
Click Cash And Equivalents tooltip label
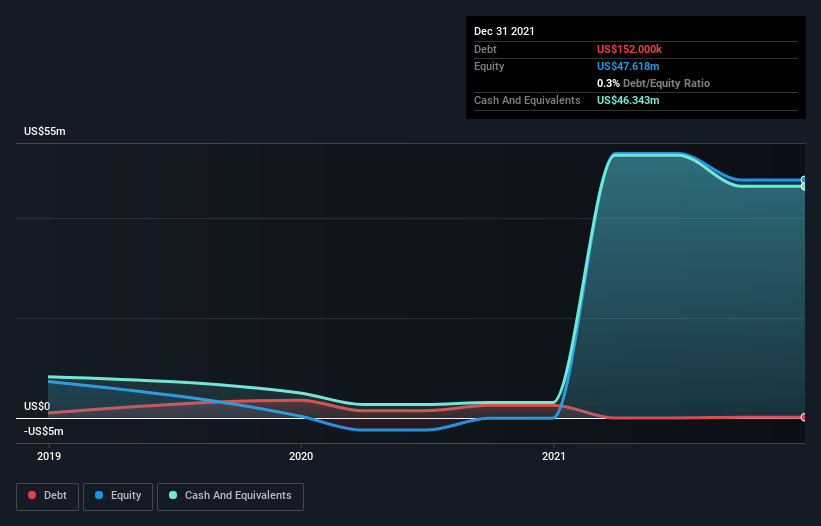527,100
